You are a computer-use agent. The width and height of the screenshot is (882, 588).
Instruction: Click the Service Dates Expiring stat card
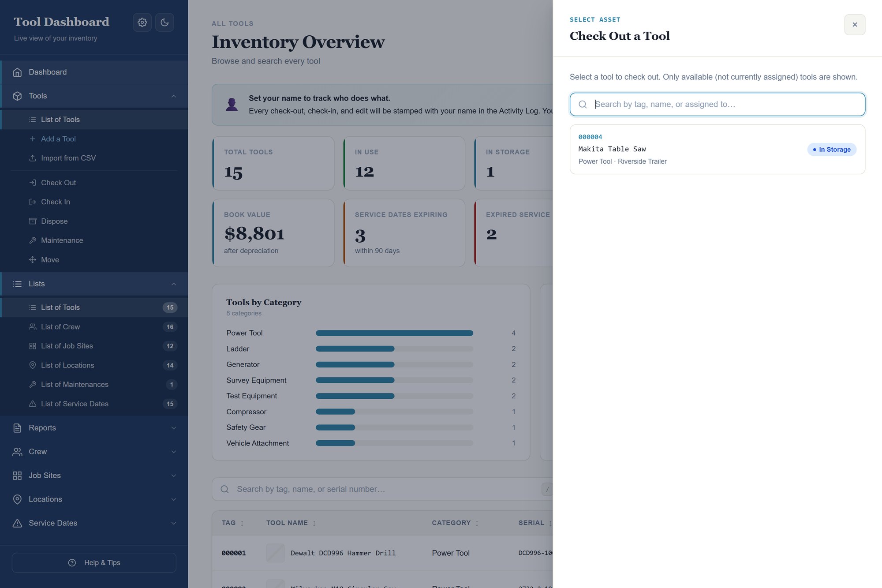coord(404,233)
